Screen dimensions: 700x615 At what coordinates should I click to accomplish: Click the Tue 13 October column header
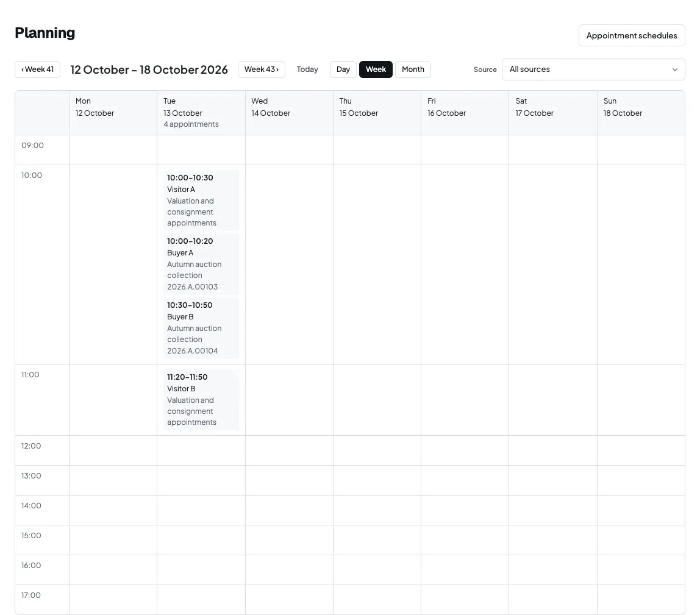[x=201, y=113]
